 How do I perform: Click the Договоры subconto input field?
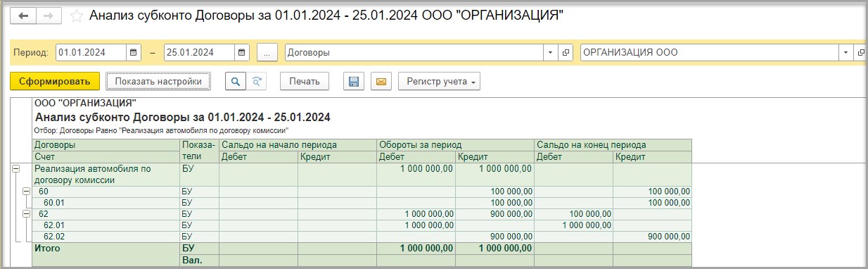414,52
